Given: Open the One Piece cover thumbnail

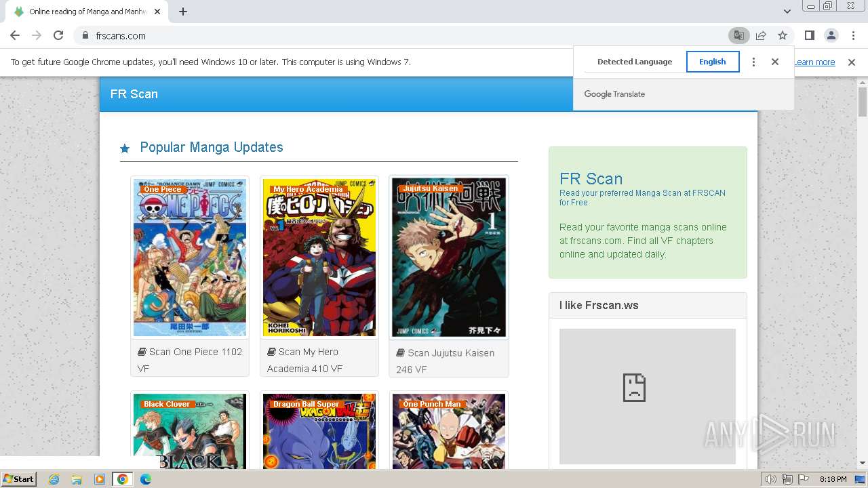Looking at the screenshot, I should pos(190,258).
